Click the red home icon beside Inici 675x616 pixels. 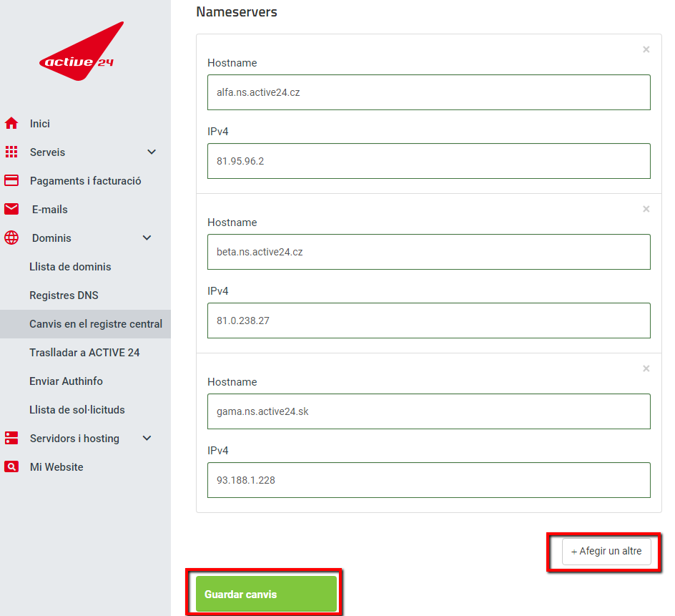[11, 123]
